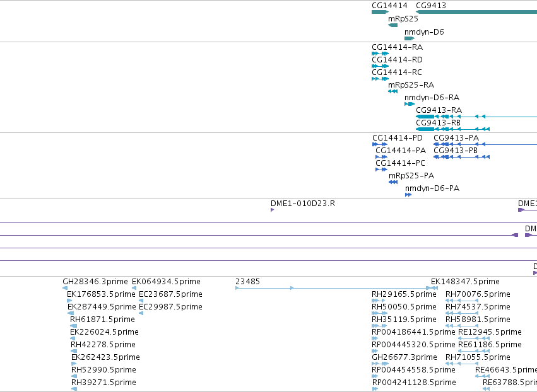Click the CG14414-RA transcript label

click(398, 47)
